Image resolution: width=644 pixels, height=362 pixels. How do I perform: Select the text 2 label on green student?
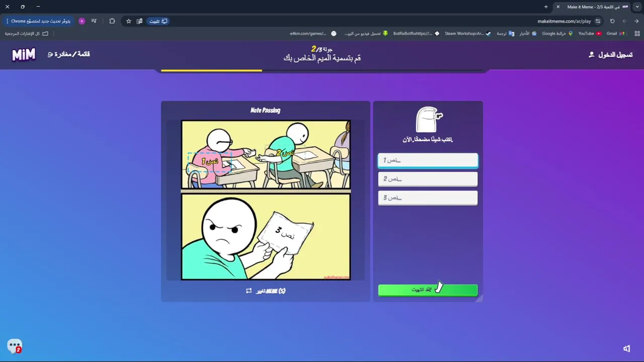(x=285, y=152)
